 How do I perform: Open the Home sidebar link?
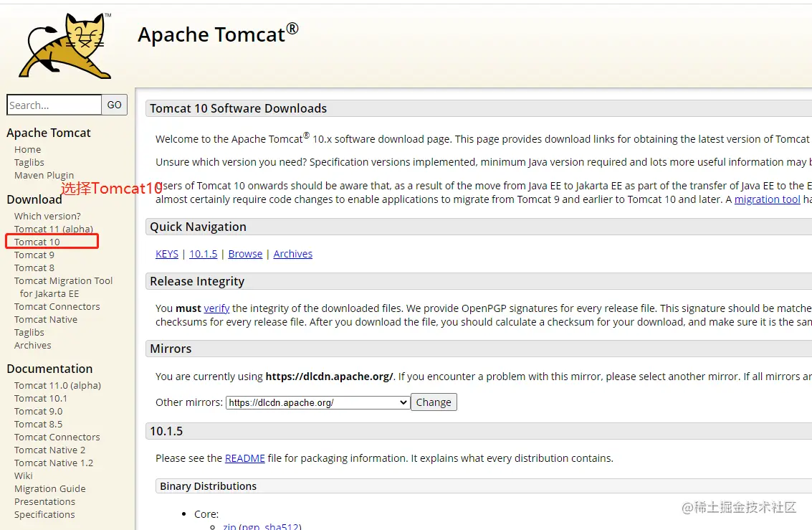[x=27, y=149]
